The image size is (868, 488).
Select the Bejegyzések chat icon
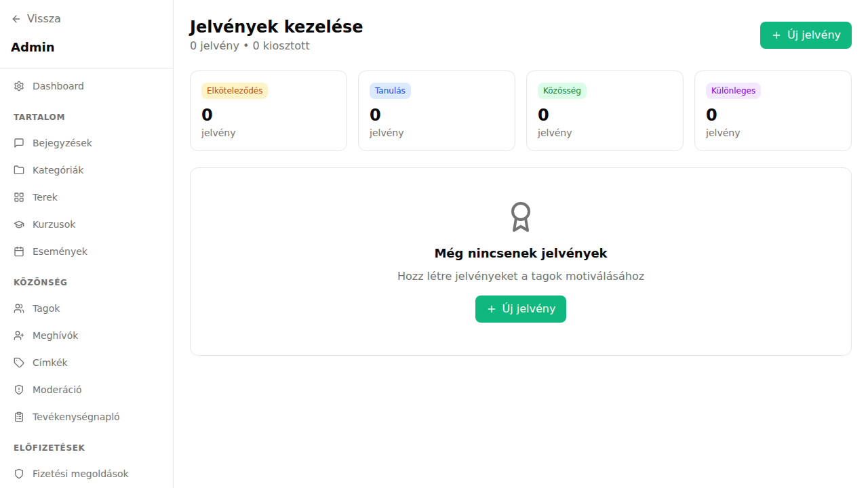(x=18, y=142)
